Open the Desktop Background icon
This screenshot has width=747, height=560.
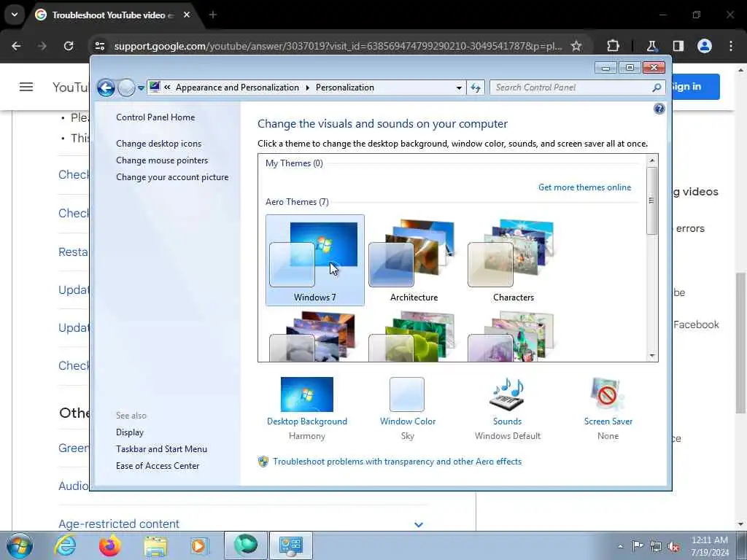tap(307, 394)
